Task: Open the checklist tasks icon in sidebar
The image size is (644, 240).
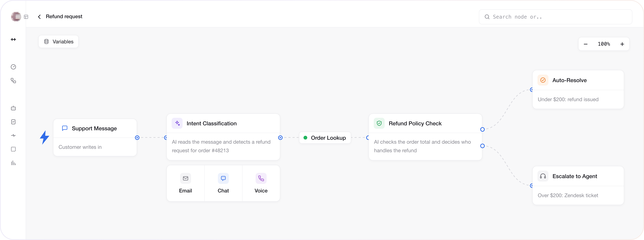Action: (14, 122)
